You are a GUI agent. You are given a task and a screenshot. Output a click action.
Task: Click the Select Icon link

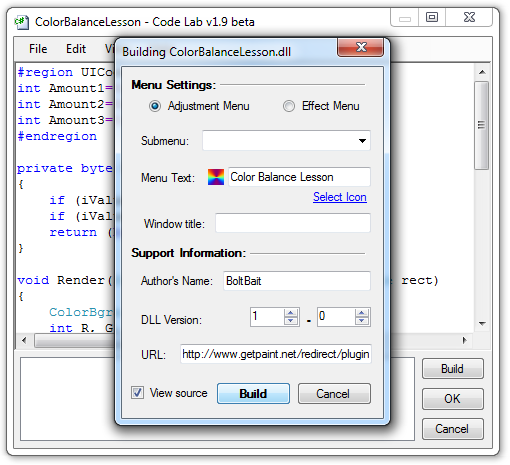340,197
